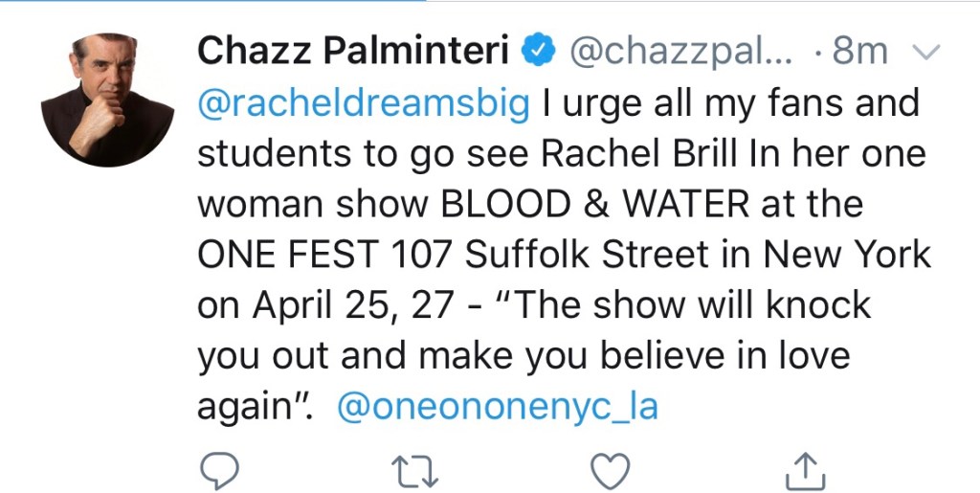Viewport: 980px width, 493px height.
Task: Reply to Chazz Palminteri's tweet
Action: pos(219,470)
